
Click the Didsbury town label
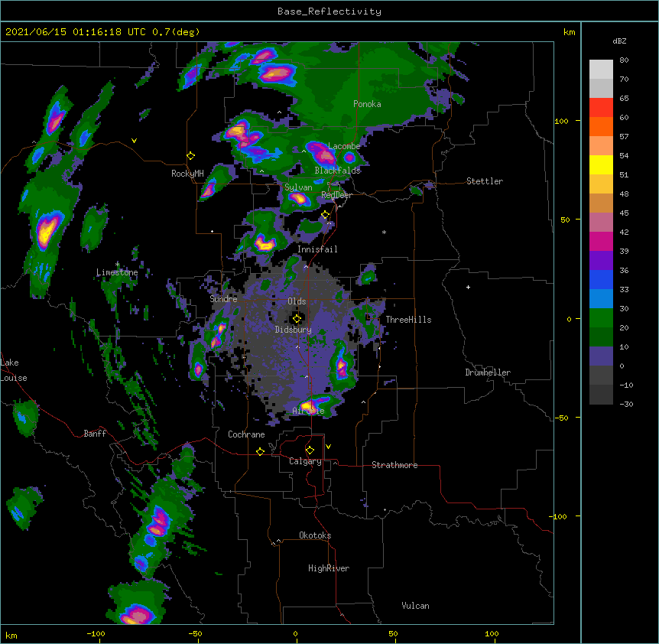coord(294,330)
